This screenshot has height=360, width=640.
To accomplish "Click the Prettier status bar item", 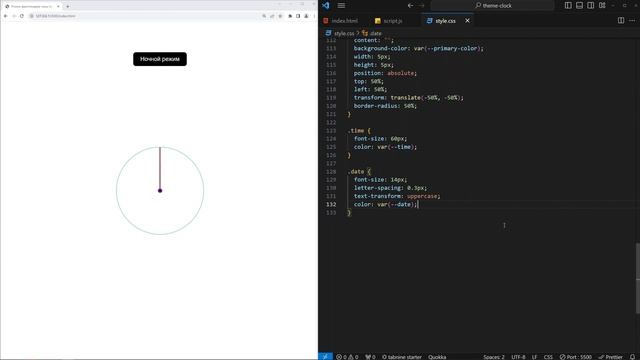I will coord(611,357).
